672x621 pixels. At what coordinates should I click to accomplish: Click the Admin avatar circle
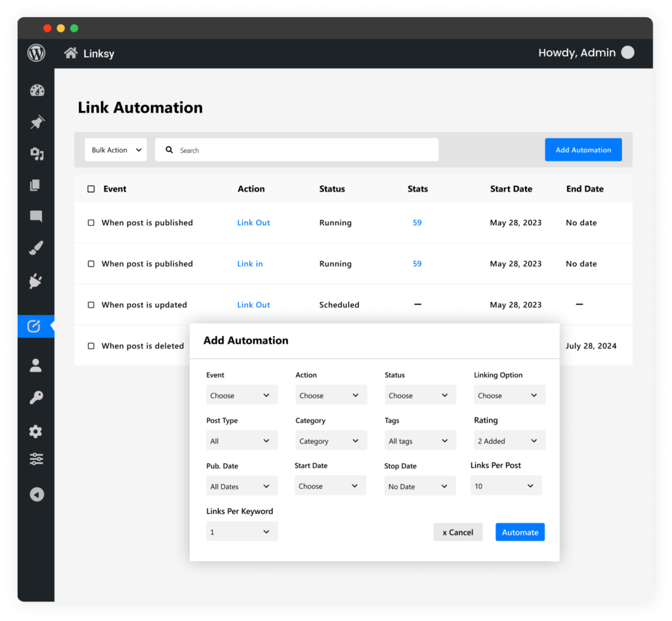click(628, 53)
